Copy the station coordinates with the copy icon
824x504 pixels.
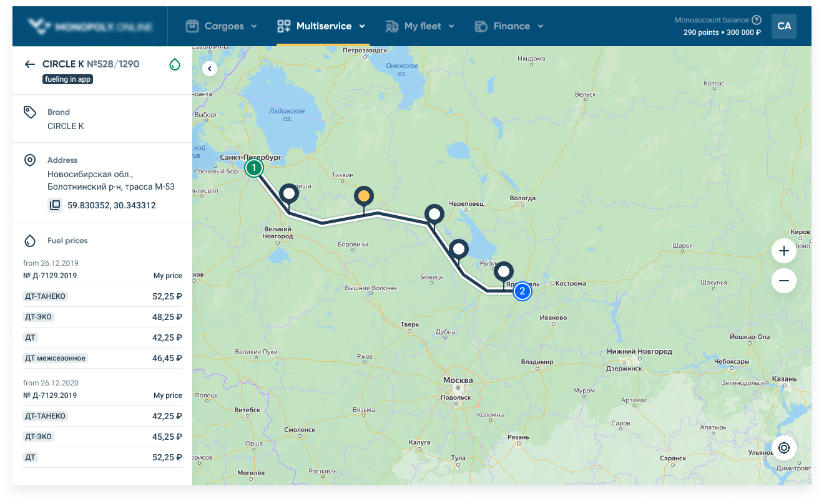tap(55, 205)
